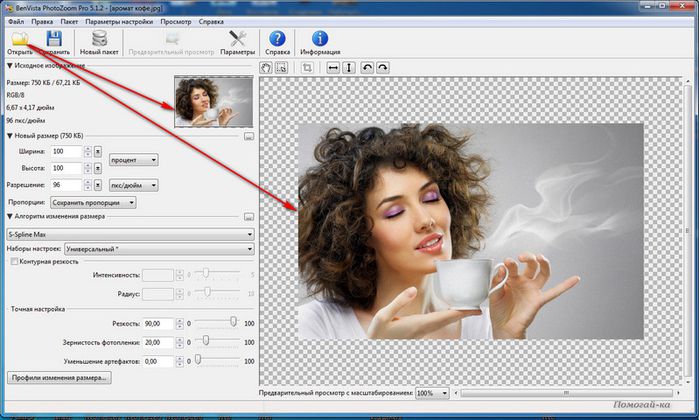
Task: Rotate image clockwise
Action: point(383,68)
